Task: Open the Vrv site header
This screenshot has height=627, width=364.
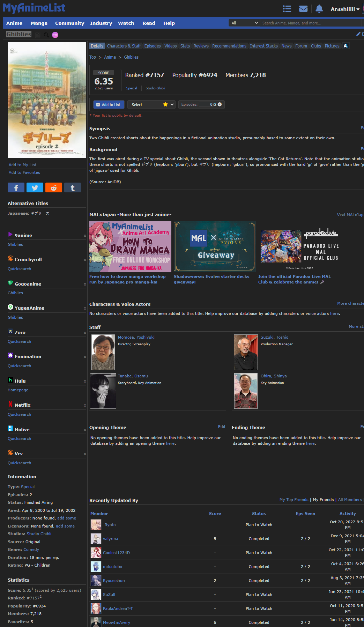Action: 18,453
